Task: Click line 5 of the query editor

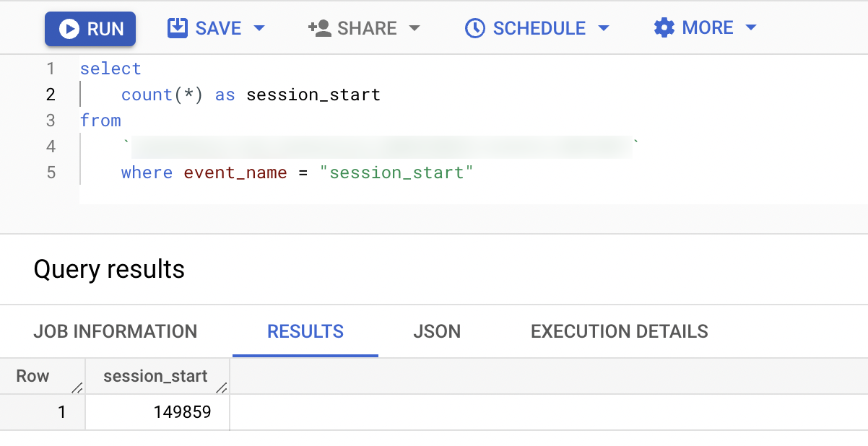Action: point(297,172)
